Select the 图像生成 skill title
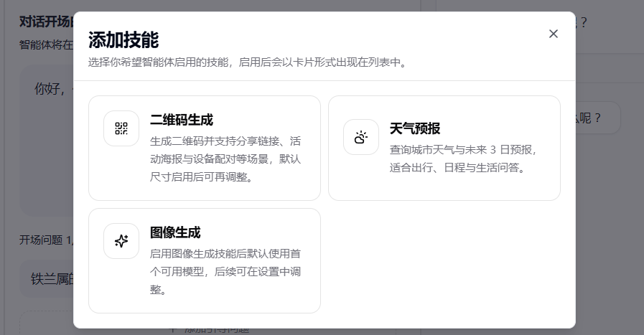 tap(175, 232)
